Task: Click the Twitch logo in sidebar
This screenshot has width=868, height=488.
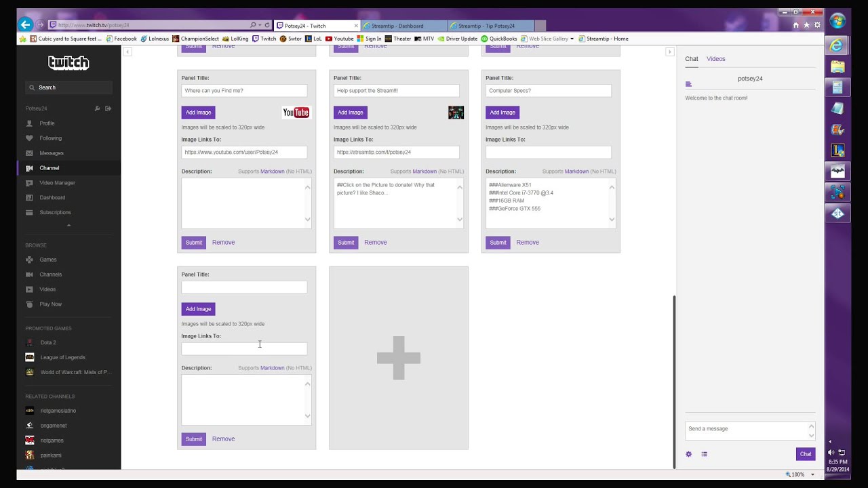Action: (68, 63)
